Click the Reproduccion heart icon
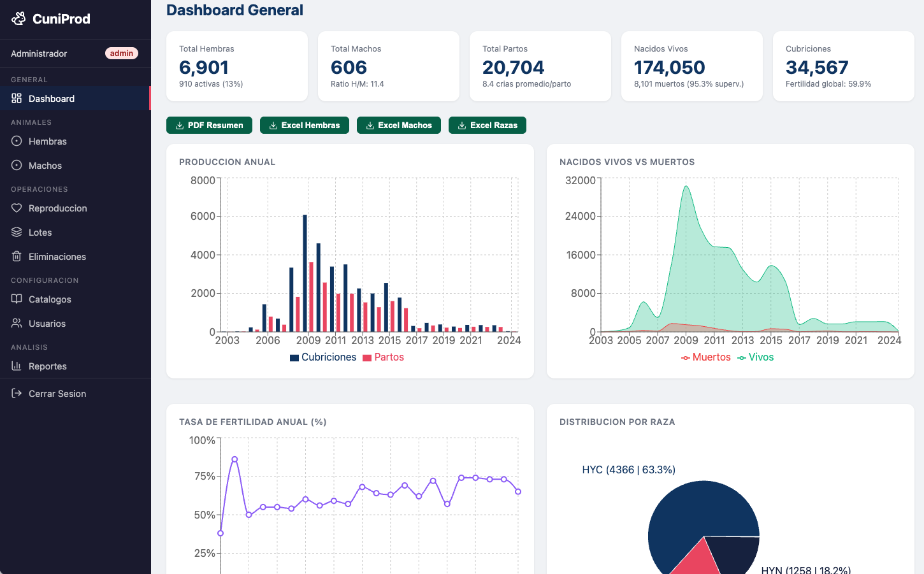Viewport: 924px width, 574px height. [17, 208]
